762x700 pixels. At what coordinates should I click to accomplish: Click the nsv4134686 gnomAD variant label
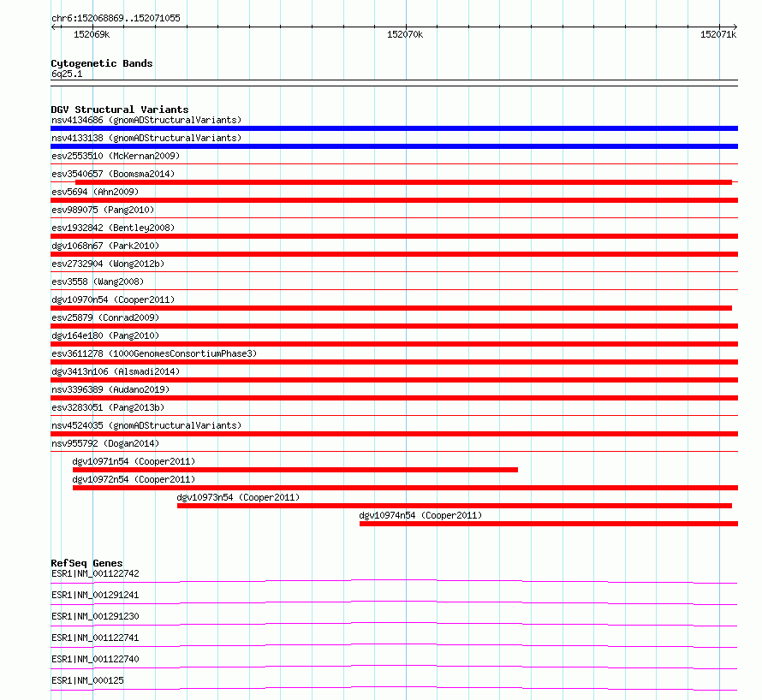pyautogui.click(x=146, y=120)
